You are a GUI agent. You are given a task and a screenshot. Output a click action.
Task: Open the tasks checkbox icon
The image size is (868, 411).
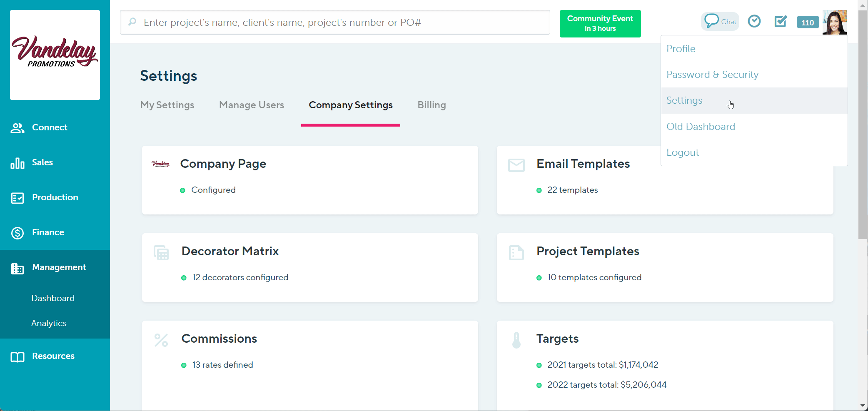click(x=781, y=21)
